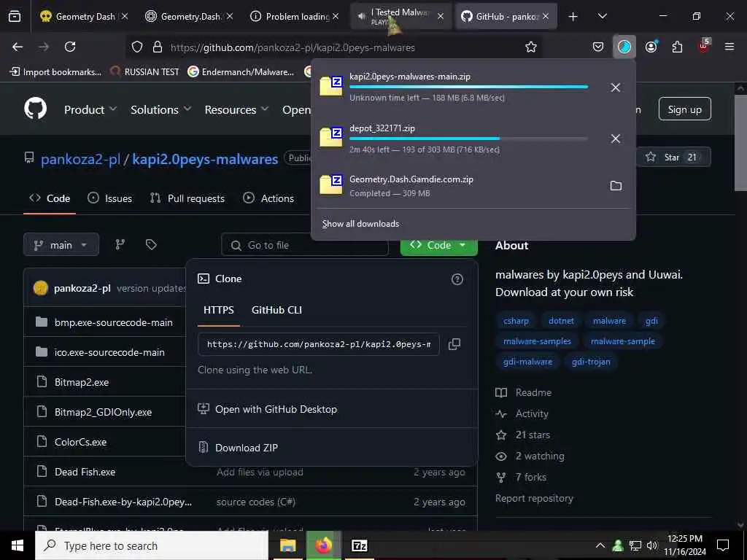The image size is (747, 560).
Task: Click Report repository link
Action: point(534,498)
